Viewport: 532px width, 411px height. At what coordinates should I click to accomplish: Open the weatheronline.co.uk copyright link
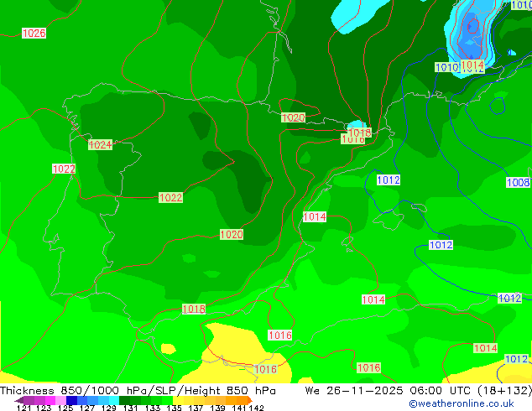462,403
